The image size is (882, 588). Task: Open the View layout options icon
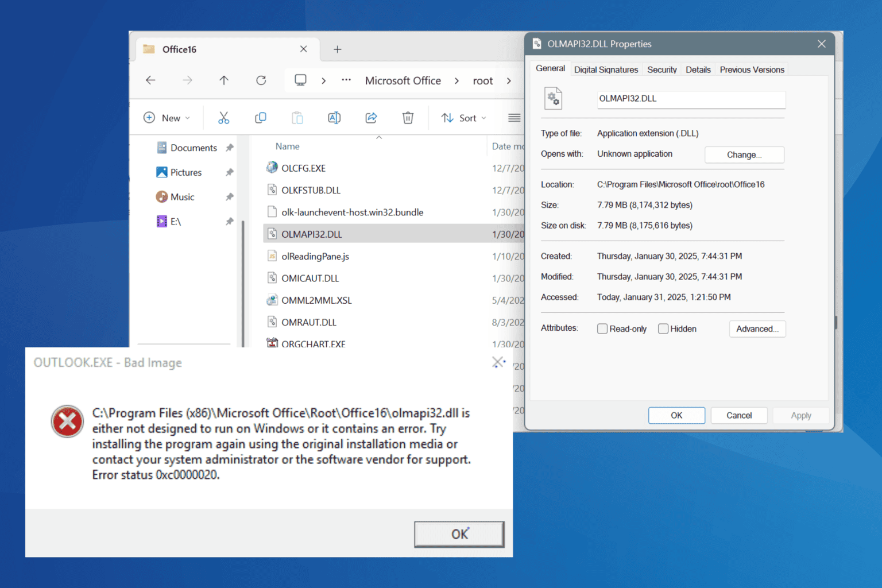tap(514, 118)
